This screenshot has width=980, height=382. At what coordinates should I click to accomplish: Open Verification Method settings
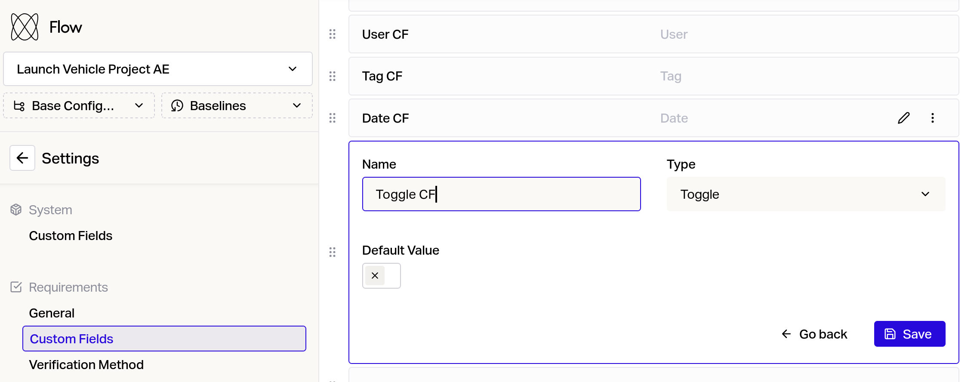pos(86,365)
